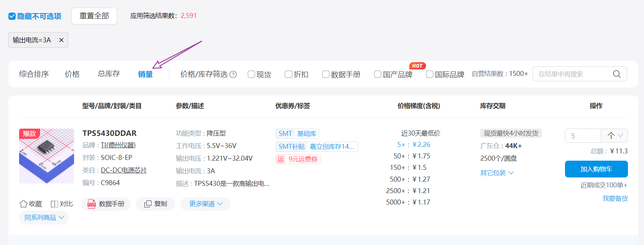The image size is (644, 245).
Task: Expand the 更多渠道 dropdown
Action: [205, 204]
